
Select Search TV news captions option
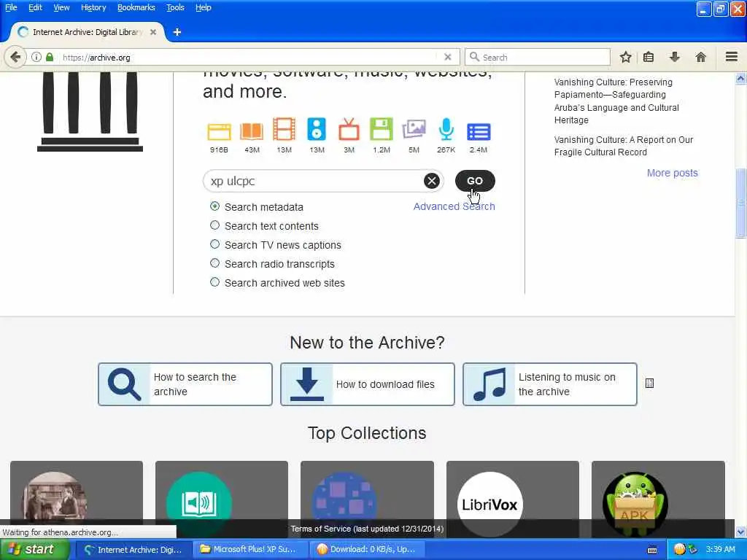click(x=215, y=244)
